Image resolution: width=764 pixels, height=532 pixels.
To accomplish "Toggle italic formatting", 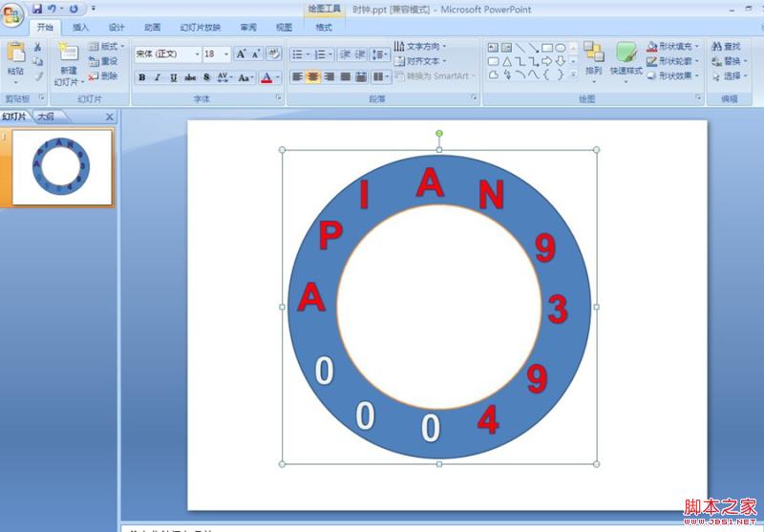I will tap(158, 77).
